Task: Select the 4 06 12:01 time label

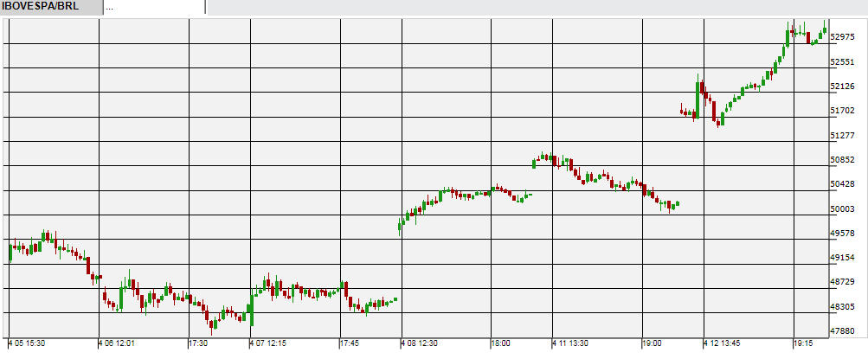Action: [118, 343]
